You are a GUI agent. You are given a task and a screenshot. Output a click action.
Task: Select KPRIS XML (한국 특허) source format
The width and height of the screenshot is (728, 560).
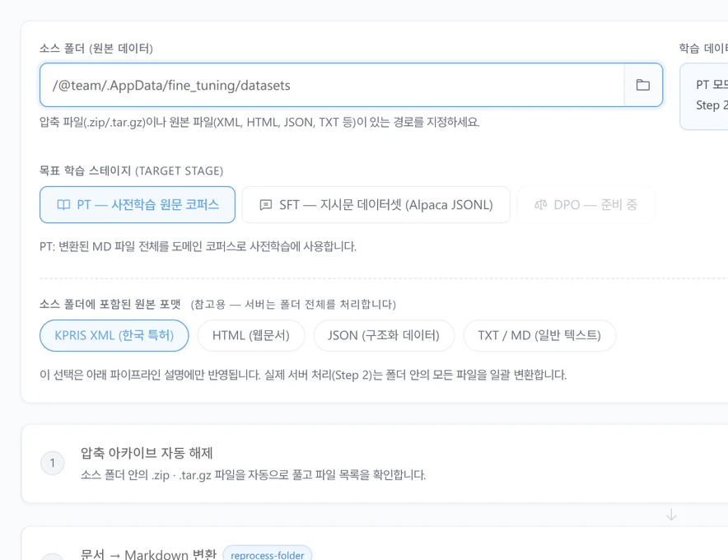[x=114, y=335]
